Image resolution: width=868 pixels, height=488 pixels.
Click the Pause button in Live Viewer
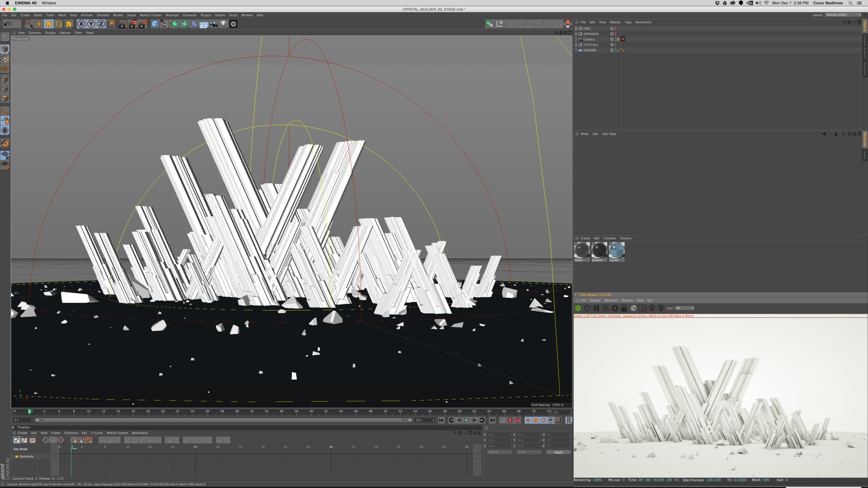point(595,308)
